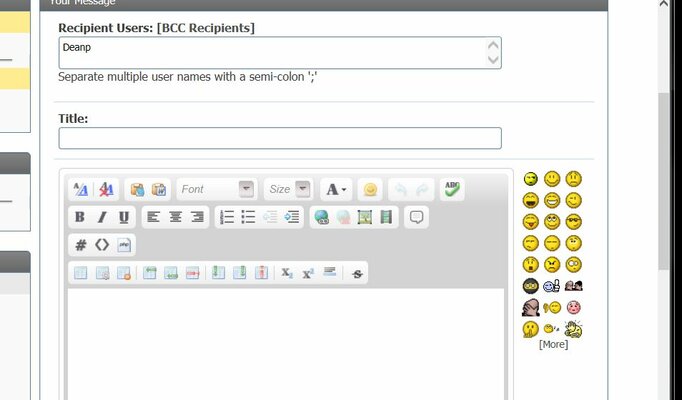Open the Size dropdown
Screen dimensions: 682x400
(x=289, y=189)
